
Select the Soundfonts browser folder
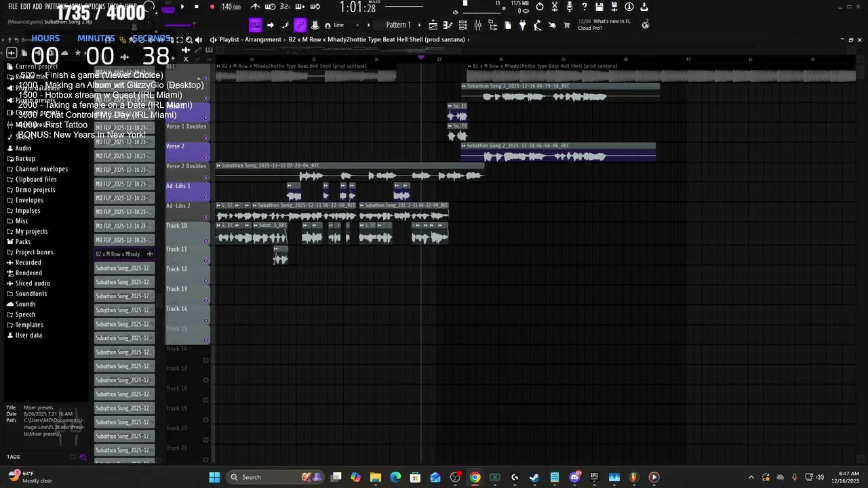tap(31, 293)
